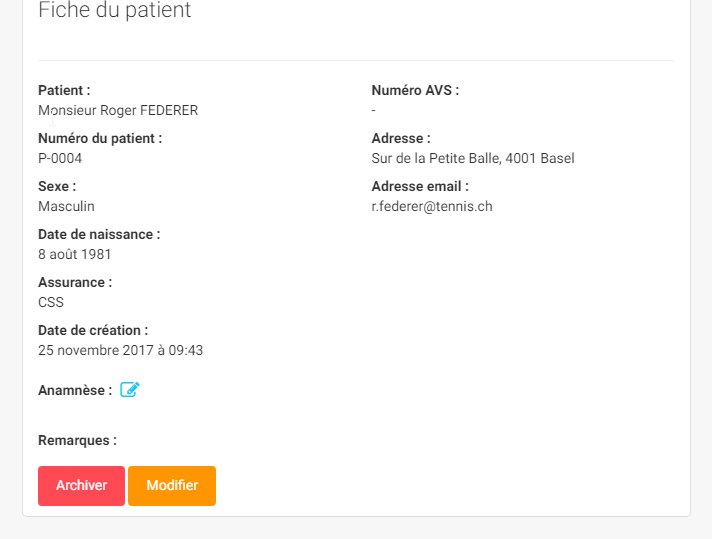
Task: Click the email r.federer@tennis.ch
Action: (x=432, y=207)
